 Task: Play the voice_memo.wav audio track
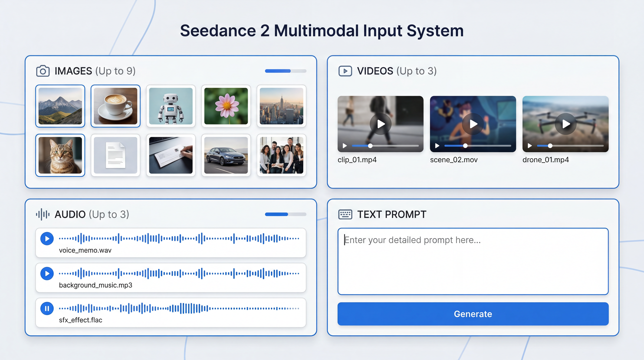click(47, 239)
